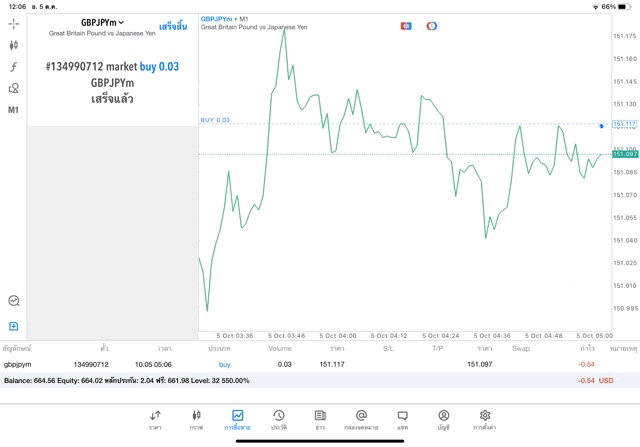The height and width of the screenshot is (447, 640).
Task: Click the red-blue one-click trading icon
Action: pyautogui.click(x=406, y=26)
